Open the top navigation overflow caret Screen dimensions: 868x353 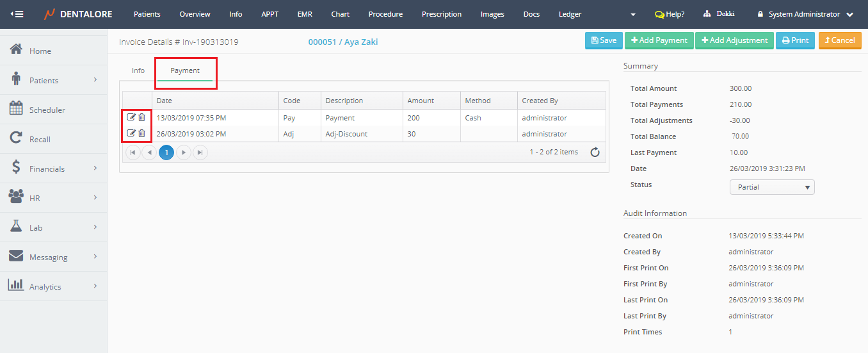(x=633, y=15)
